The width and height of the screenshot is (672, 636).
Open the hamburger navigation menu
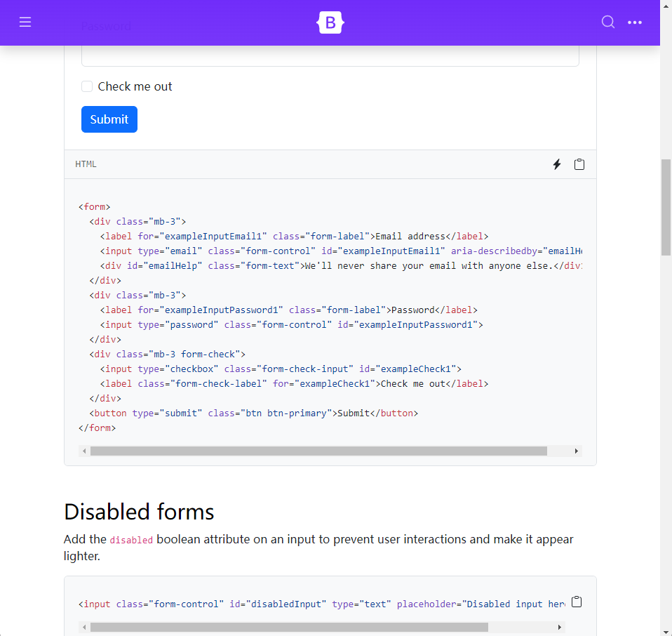(x=25, y=22)
